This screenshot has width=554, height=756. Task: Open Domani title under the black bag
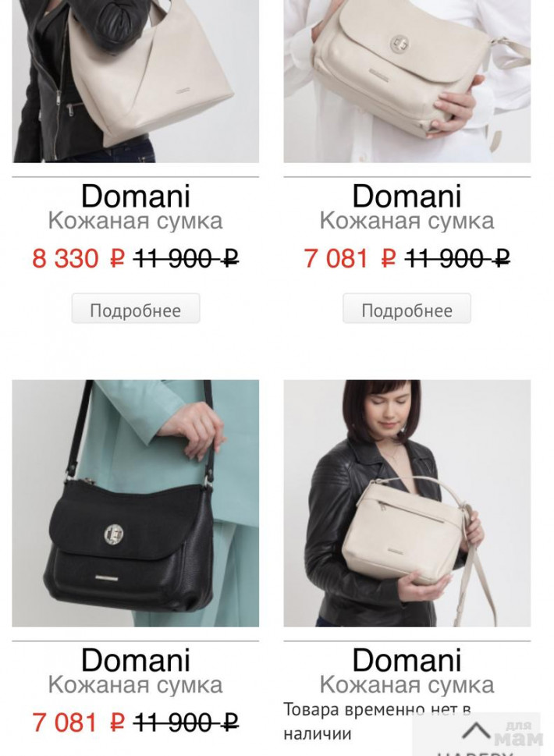pyautogui.click(x=136, y=659)
